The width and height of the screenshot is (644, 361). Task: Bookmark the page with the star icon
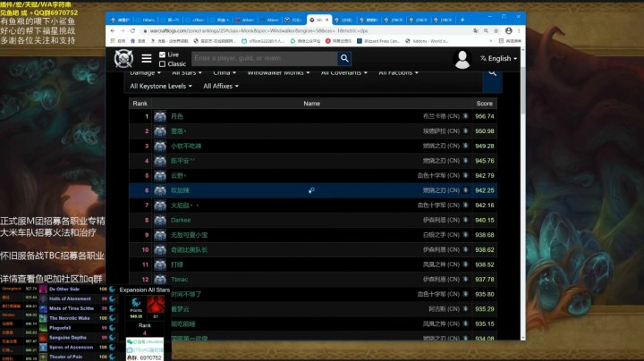(x=496, y=30)
